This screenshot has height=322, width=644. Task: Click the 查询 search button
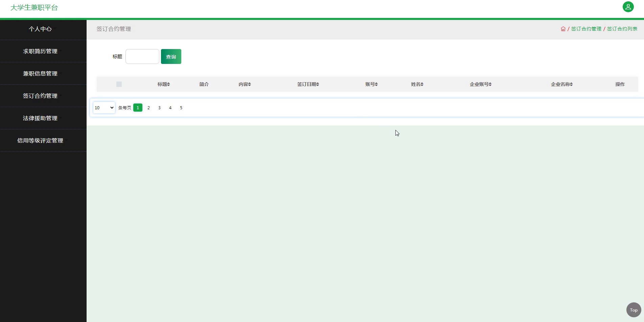171,56
